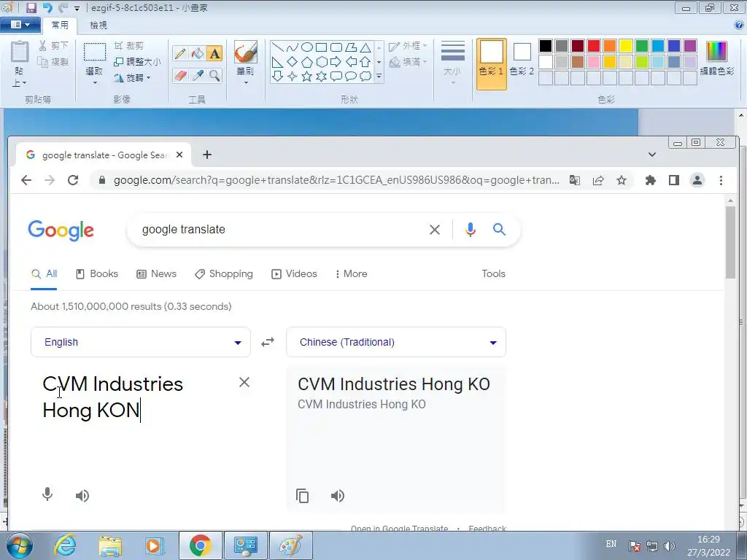Screen dimensions: 747x560
Task: Open a new Chrome tab
Action: pos(207,155)
